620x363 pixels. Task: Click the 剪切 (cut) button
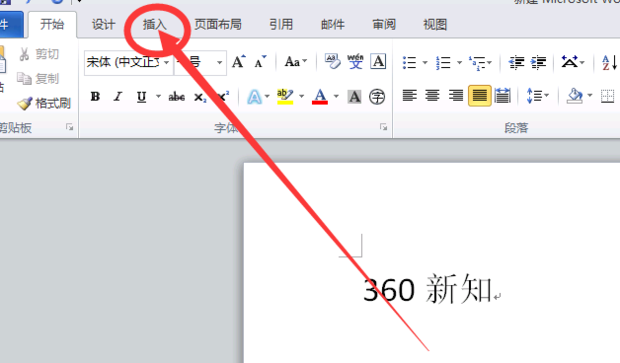(39, 54)
